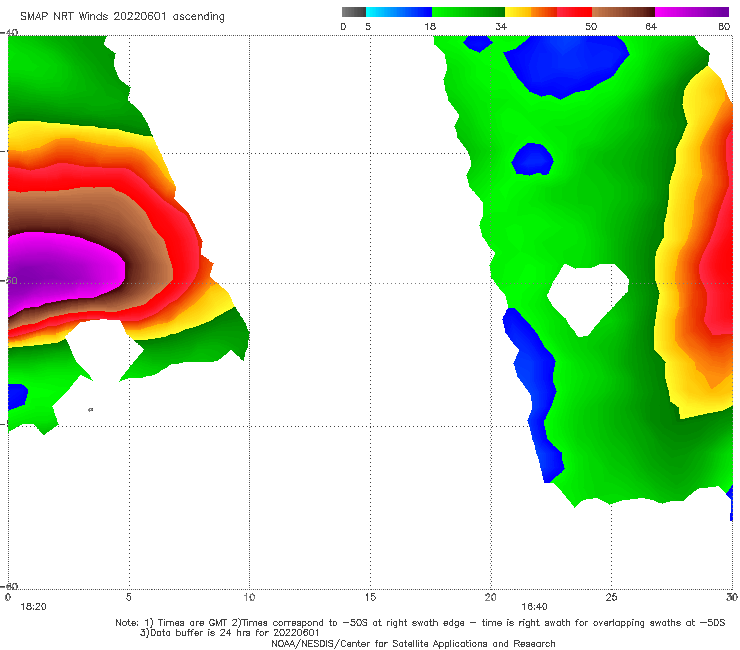The image size is (740, 650).
Task: Click the 'Note: 1) Times are GMT' line
Action: [x=420, y=623]
